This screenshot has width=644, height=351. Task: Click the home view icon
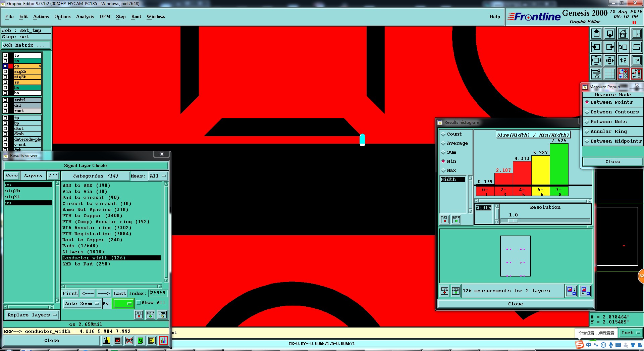(623, 34)
